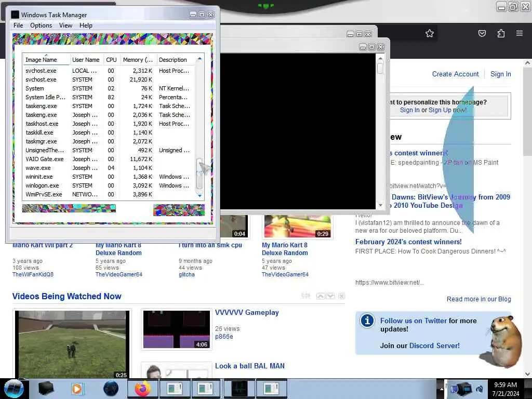Open the 0:25 grass field video thumbnail
532x399 pixels.
[72, 344]
